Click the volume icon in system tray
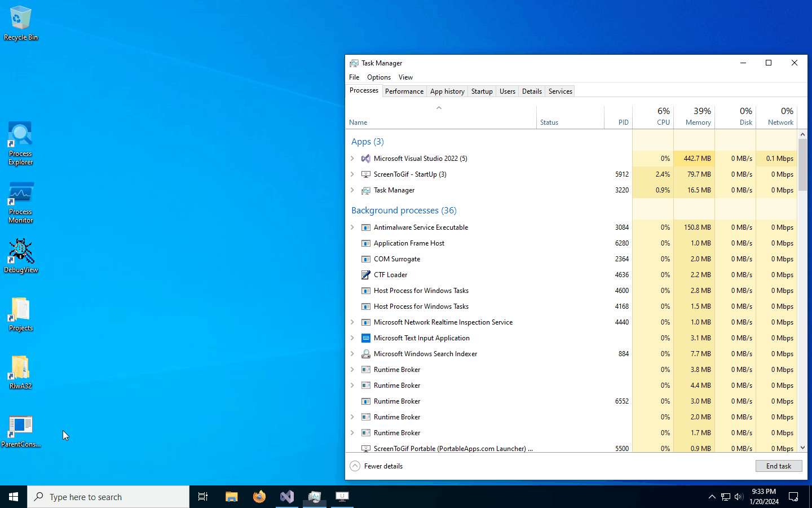Image resolution: width=812 pixels, height=508 pixels. (739, 497)
